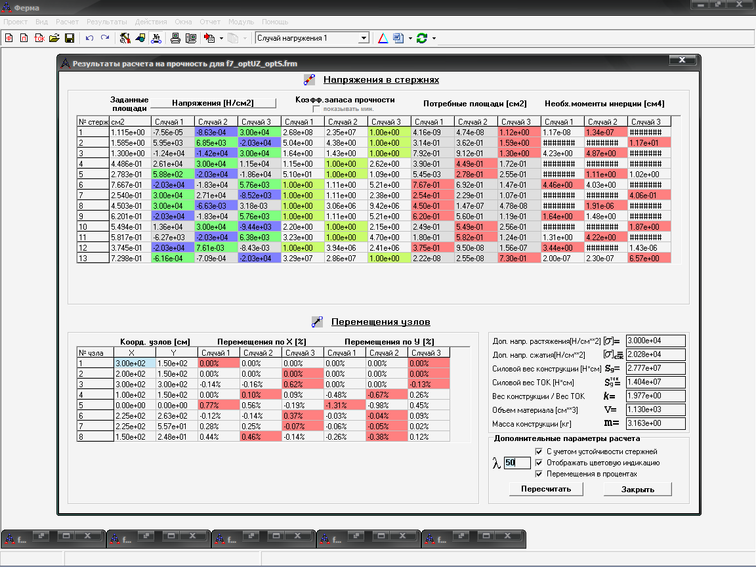Expand dropdown arrow beside the report document icon
756x567 pixels.
click(409, 38)
